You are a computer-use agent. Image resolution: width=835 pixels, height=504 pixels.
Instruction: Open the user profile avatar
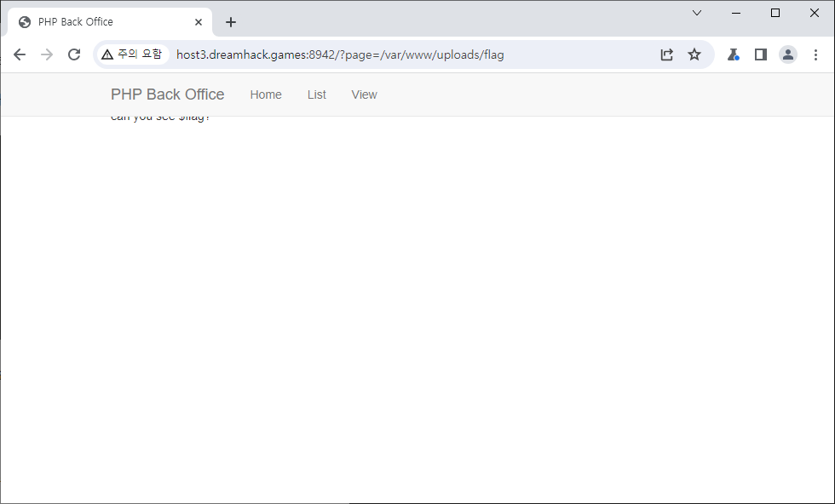[x=788, y=54]
